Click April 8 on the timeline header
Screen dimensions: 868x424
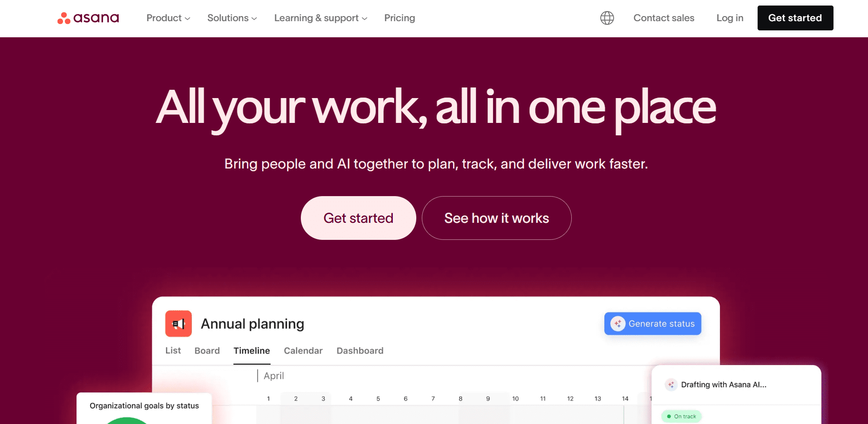(x=460, y=398)
